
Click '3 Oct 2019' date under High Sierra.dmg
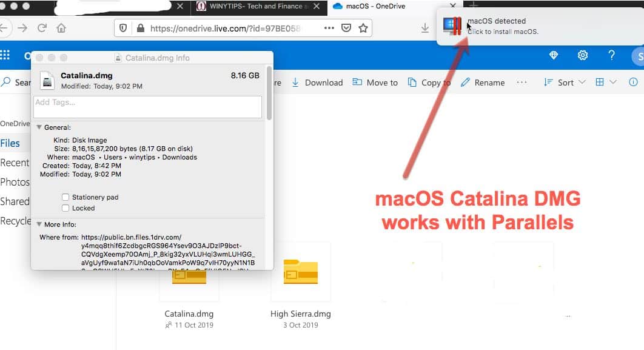301,325
